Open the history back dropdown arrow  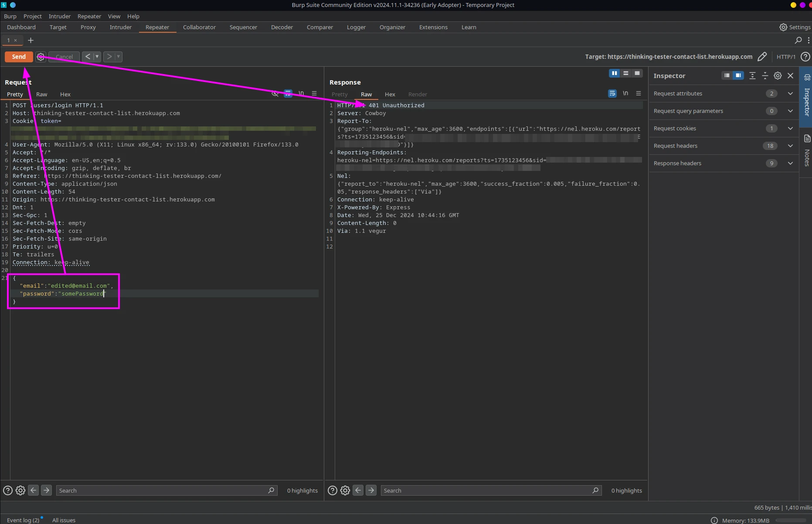pyautogui.click(x=97, y=57)
